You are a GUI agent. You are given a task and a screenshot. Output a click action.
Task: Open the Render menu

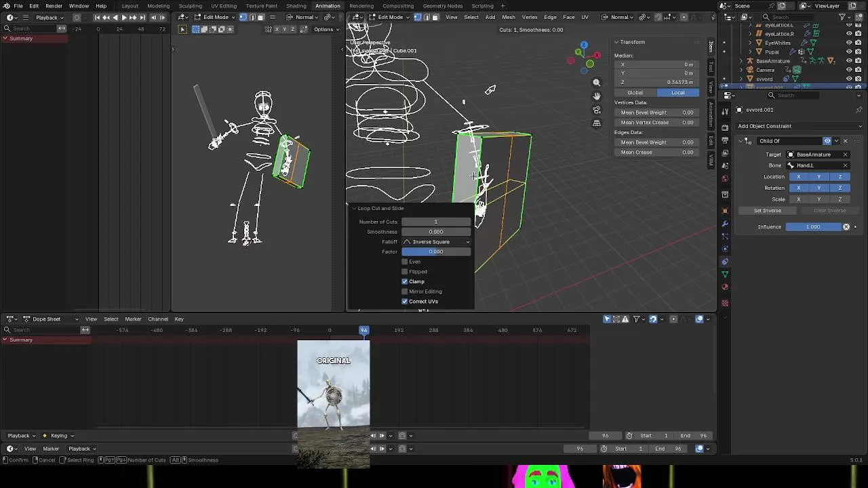point(54,6)
